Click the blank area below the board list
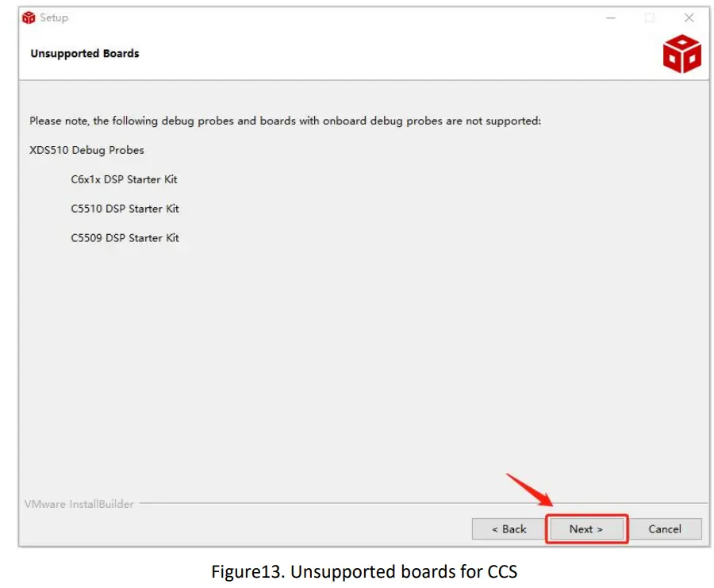 (357, 357)
